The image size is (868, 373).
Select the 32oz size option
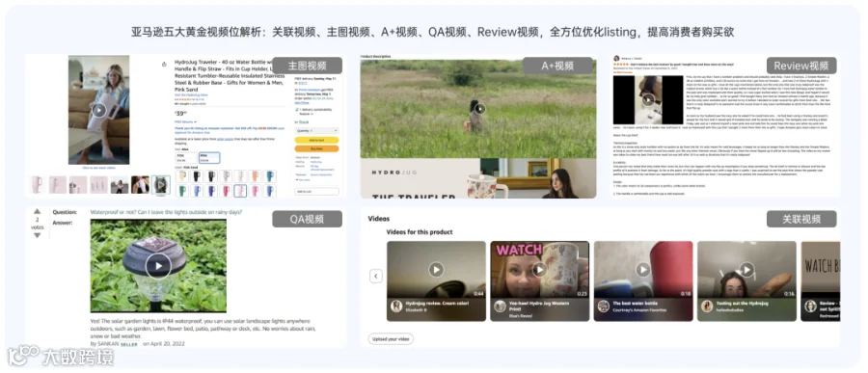pos(186,158)
